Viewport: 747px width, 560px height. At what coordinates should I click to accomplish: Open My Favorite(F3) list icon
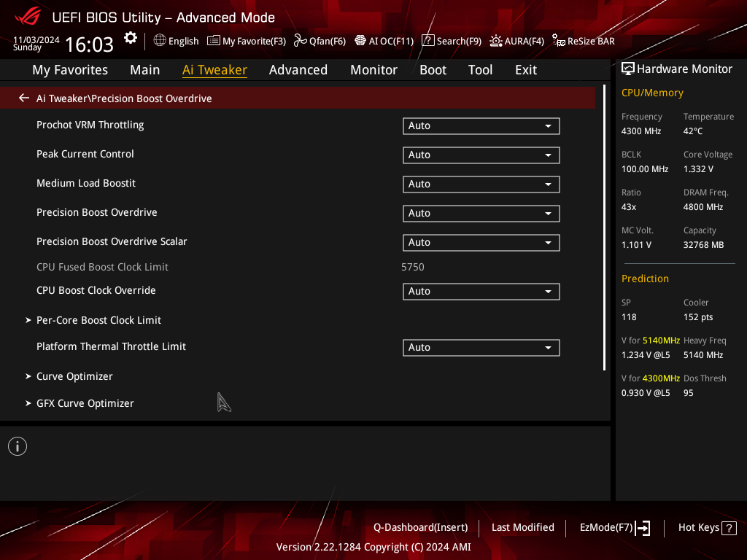(214, 41)
